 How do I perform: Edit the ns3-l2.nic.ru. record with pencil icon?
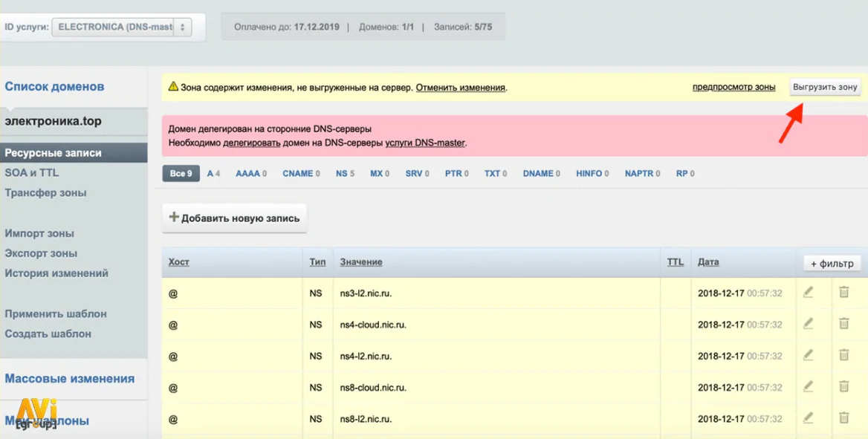809,293
